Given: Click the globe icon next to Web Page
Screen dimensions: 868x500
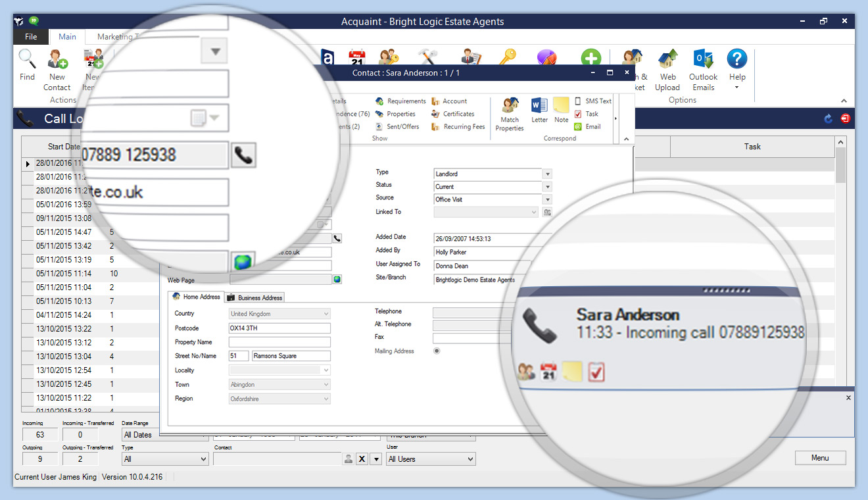Looking at the screenshot, I should tap(337, 280).
